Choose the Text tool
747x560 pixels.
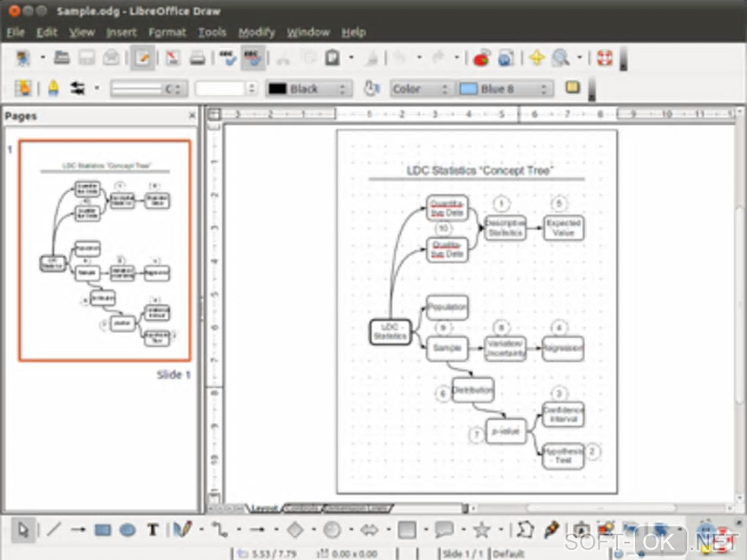coord(152,529)
